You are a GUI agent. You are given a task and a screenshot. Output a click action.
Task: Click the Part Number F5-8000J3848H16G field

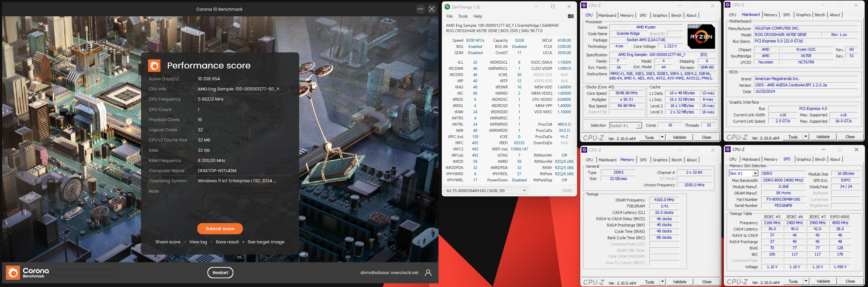pyautogui.click(x=784, y=199)
